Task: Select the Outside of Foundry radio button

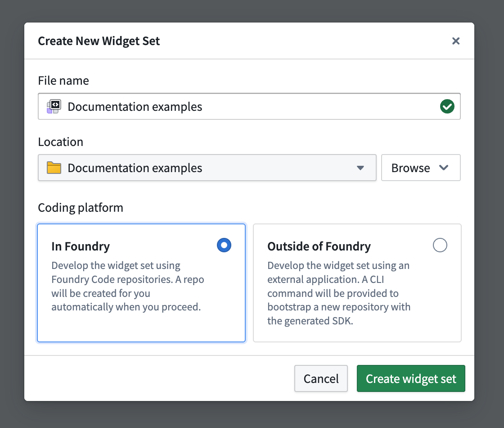Action: [x=440, y=245]
